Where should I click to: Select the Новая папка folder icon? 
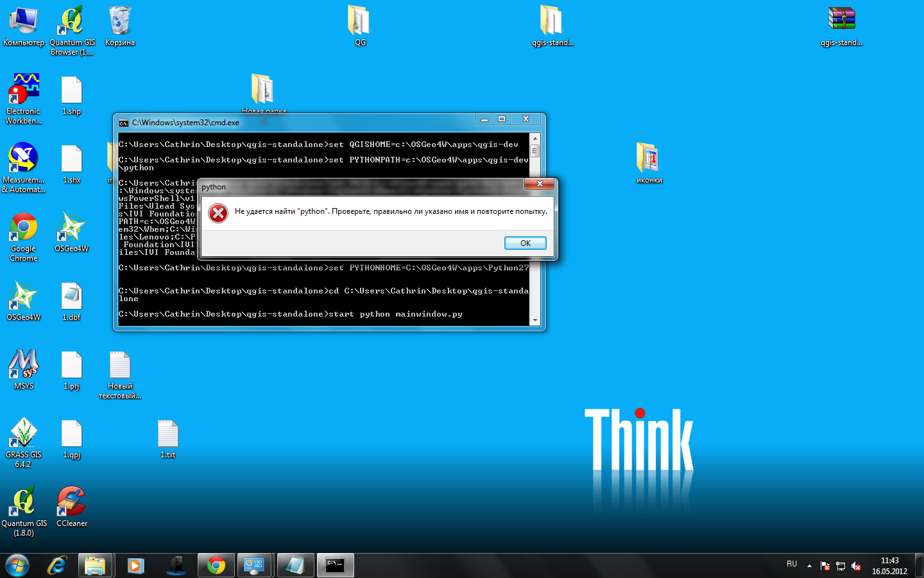[264, 93]
